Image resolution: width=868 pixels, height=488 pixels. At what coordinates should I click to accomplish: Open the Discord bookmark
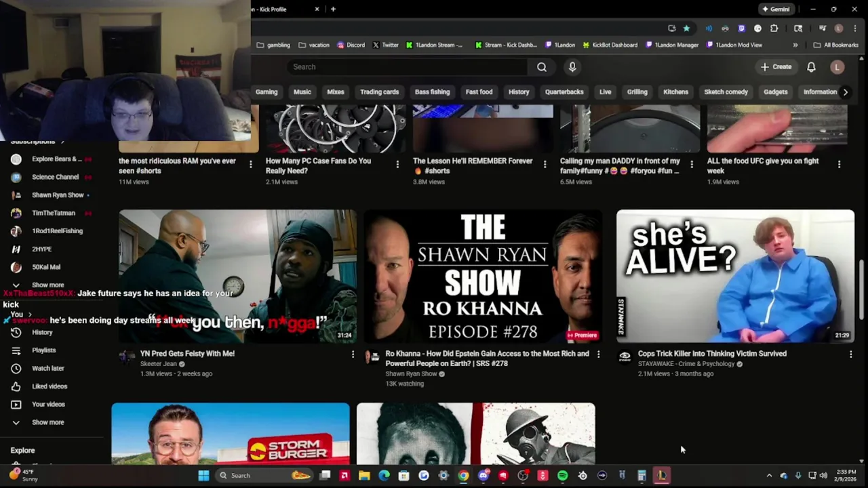point(351,45)
